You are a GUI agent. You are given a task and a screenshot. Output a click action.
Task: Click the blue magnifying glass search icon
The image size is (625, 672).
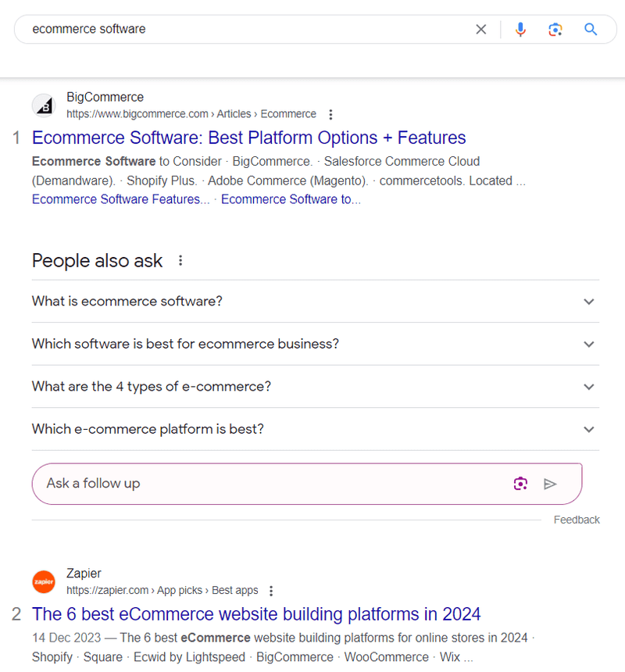(591, 29)
